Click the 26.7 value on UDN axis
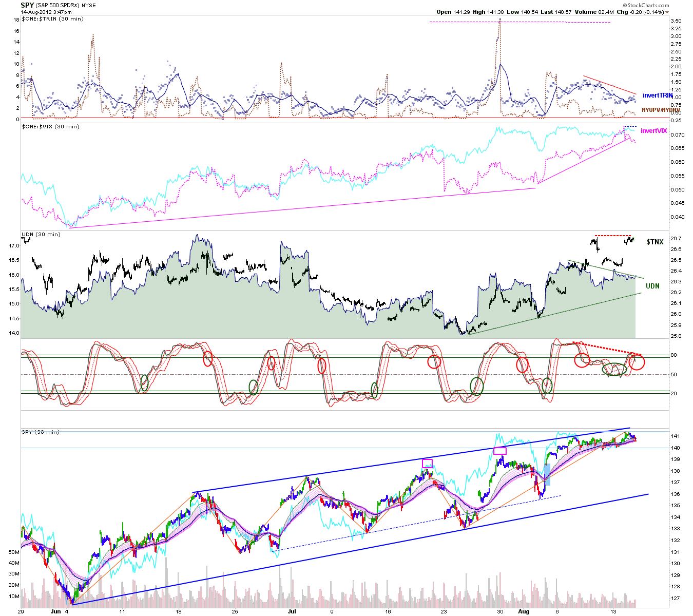 (676, 238)
